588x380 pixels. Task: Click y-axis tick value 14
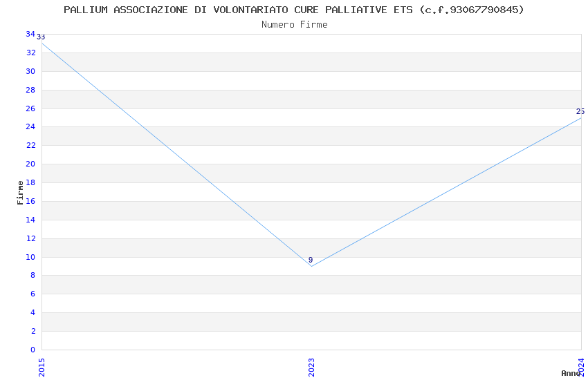point(30,220)
